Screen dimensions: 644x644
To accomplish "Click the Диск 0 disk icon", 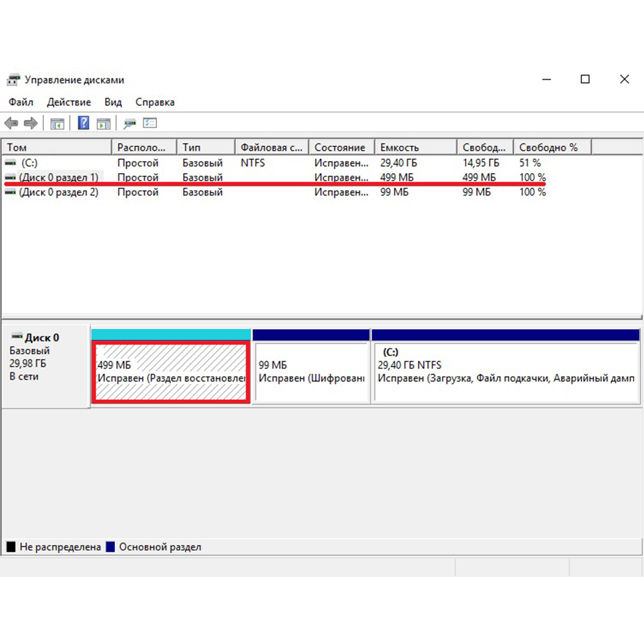I will 17,336.
